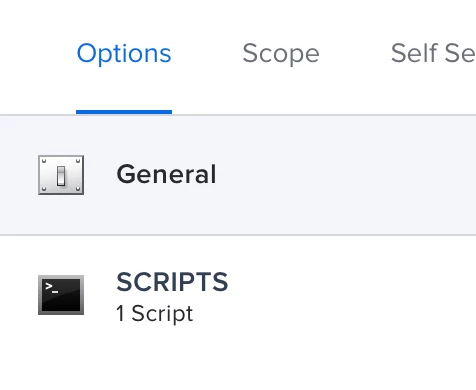The width and height of the screenshot is (476, 390).
Task: Click the "1 Script" subtitle text
Action: (x=155, y=313)
